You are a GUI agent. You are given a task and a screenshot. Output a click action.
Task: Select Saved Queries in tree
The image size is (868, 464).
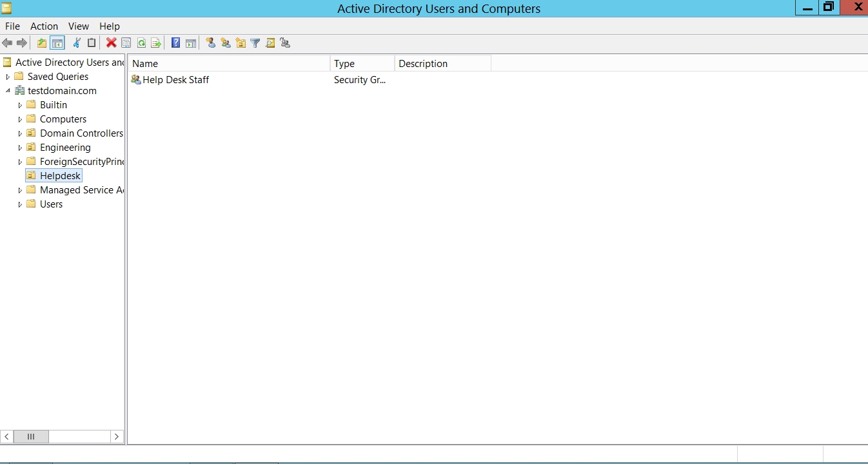tap(58, 77)
